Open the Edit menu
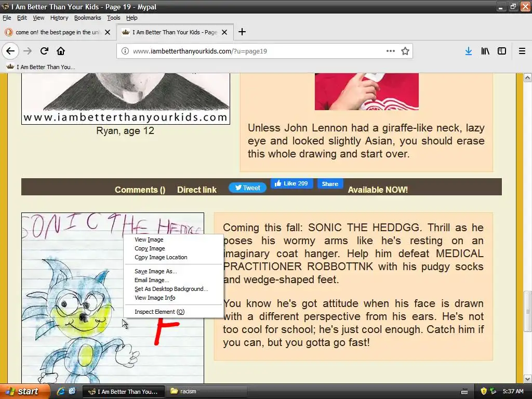Viewport: 532px width, 399px height. [x=22, y=18]
